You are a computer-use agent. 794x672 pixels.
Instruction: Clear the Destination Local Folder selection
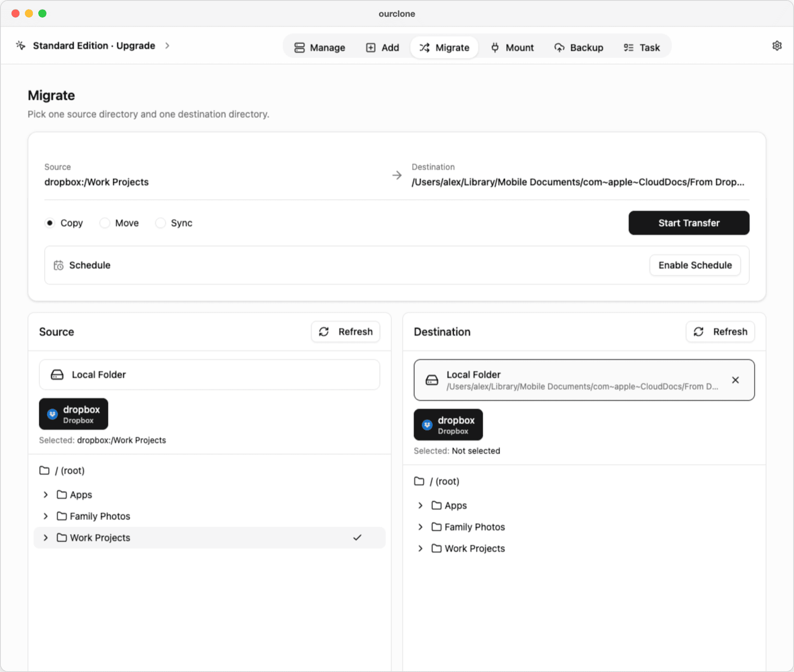[x=735, y=380]
